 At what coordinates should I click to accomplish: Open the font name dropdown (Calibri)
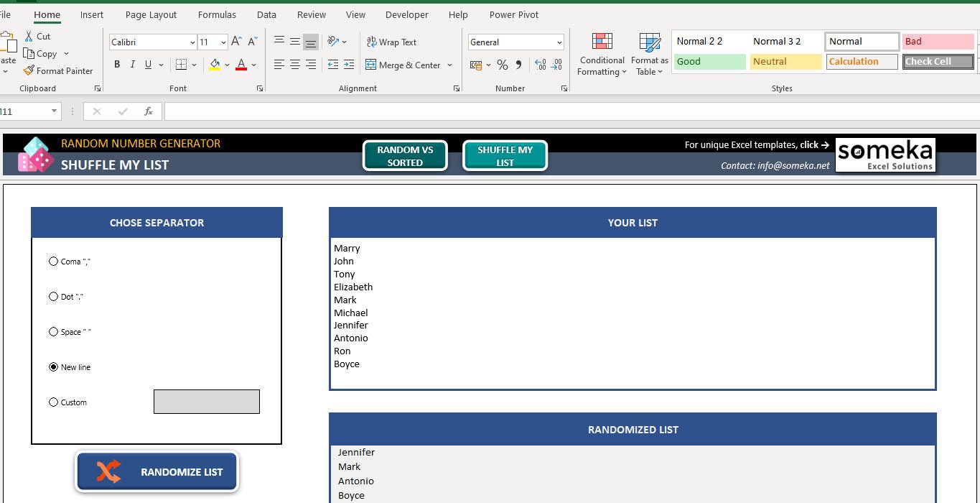click(x=192, y=42)
